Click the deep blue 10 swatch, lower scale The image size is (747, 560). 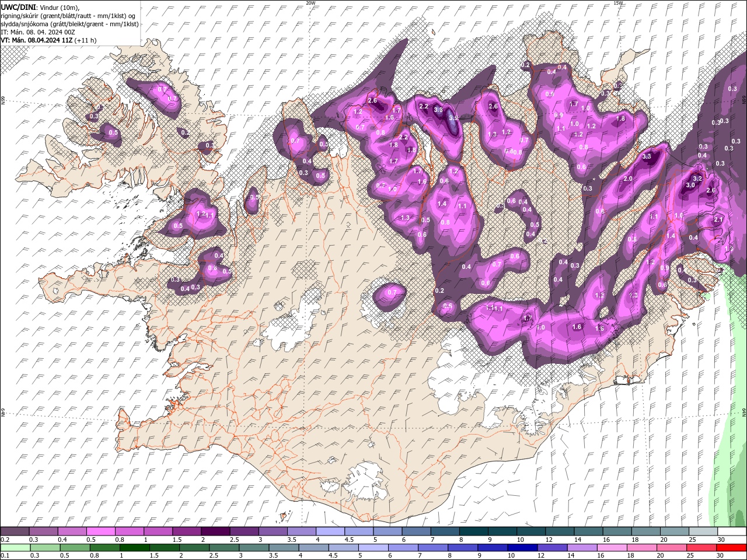pyautogui.click(x=522, y=548)
